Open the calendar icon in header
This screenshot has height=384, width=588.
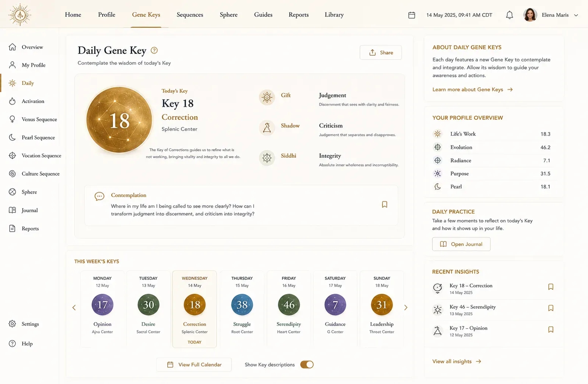click(x=412, y=15)
